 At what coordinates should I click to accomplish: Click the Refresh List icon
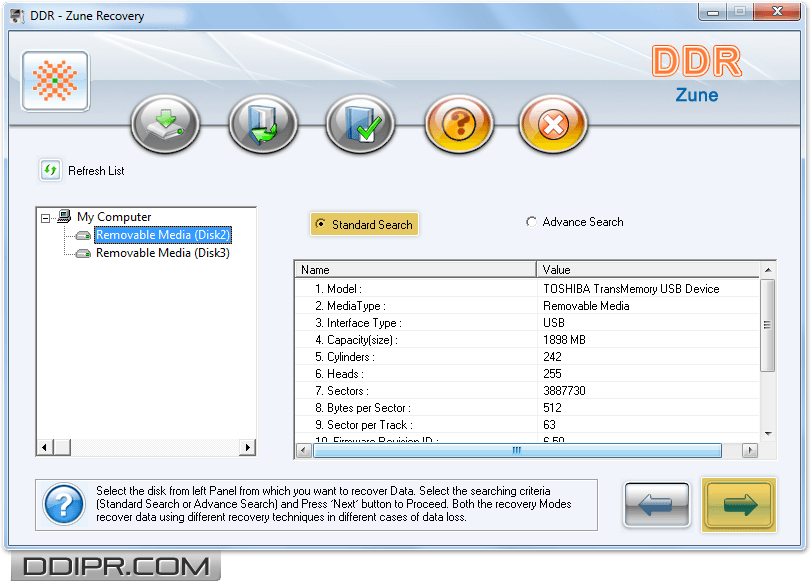coord(50,170)
